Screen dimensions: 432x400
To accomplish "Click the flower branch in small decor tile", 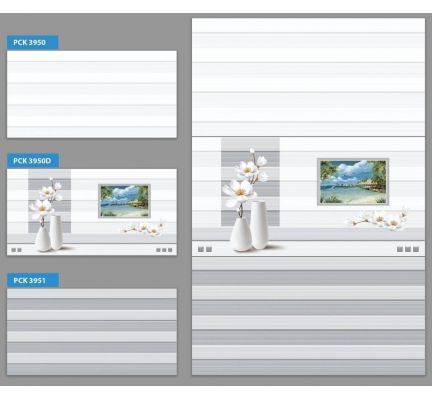I will pos(142,228).
